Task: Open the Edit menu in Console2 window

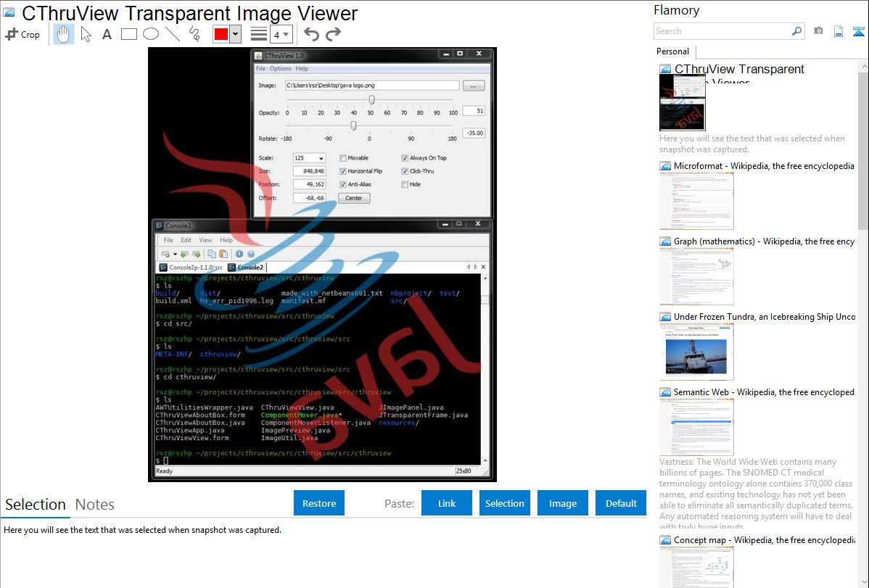Action: (x=186, y=240)
